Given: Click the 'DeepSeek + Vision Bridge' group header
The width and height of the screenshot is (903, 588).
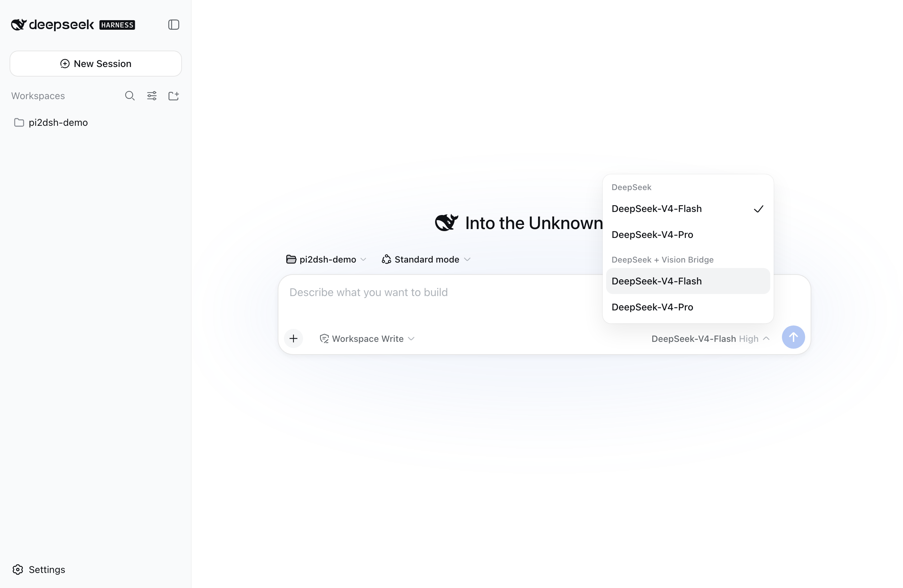Looking at the screenshot, I should point(663,260).
